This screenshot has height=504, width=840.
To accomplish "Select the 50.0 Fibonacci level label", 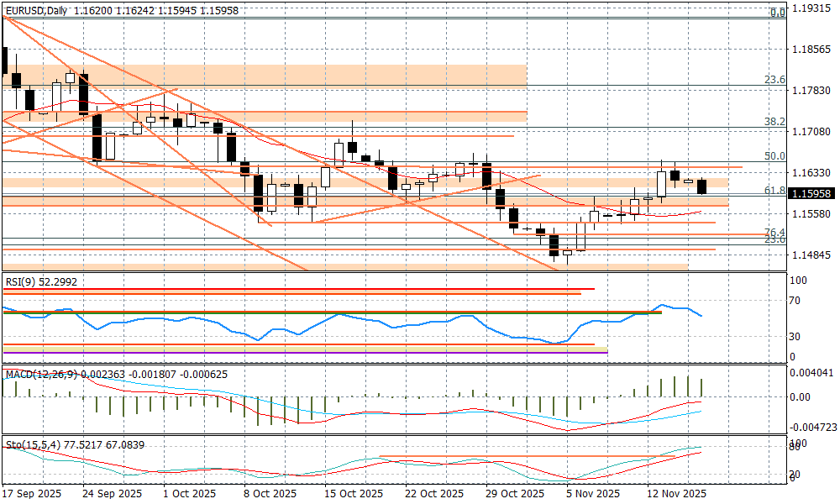I will [x=774, y=156].
